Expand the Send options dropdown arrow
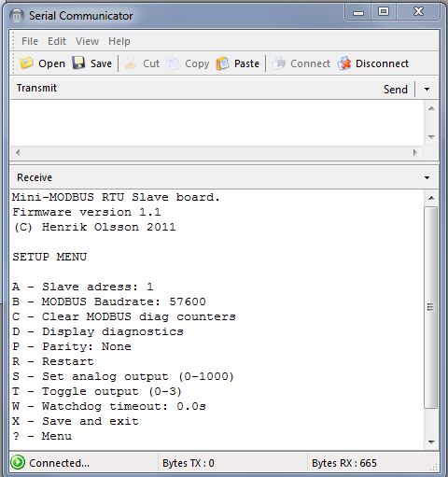Screen dimensions: 448x477 tap(427, 90)
